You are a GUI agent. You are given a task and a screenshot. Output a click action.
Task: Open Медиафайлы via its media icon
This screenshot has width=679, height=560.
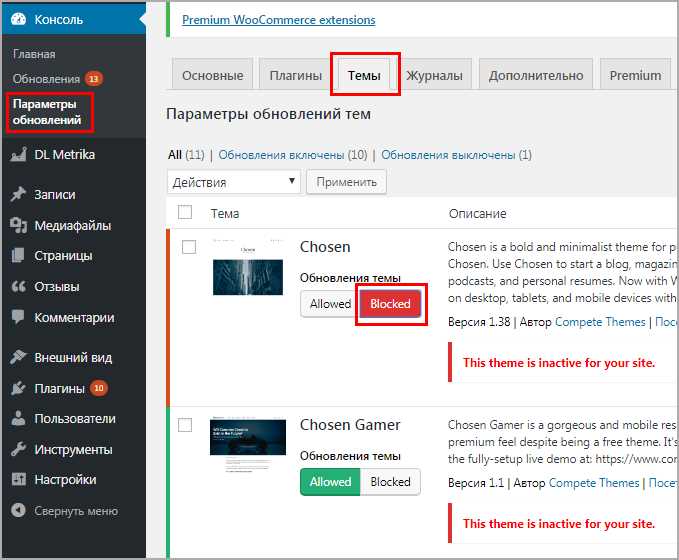18,225
